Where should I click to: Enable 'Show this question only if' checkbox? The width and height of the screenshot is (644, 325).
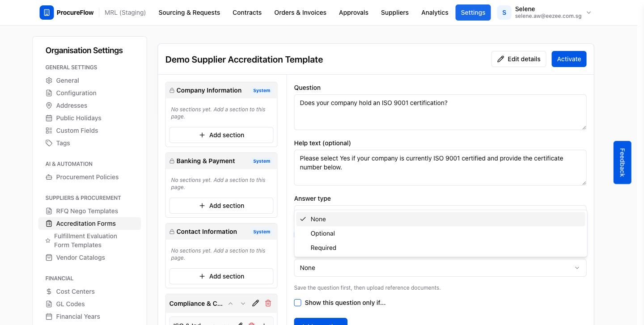point(298,303)
